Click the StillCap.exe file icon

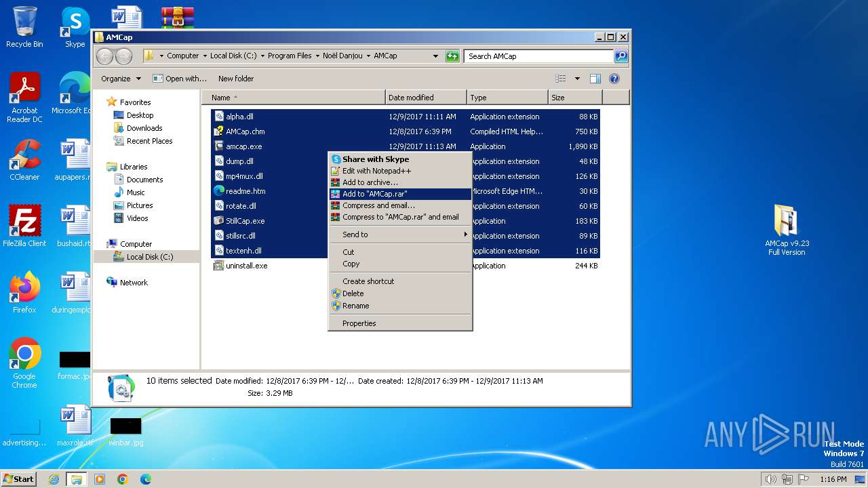tap(219, 221)
